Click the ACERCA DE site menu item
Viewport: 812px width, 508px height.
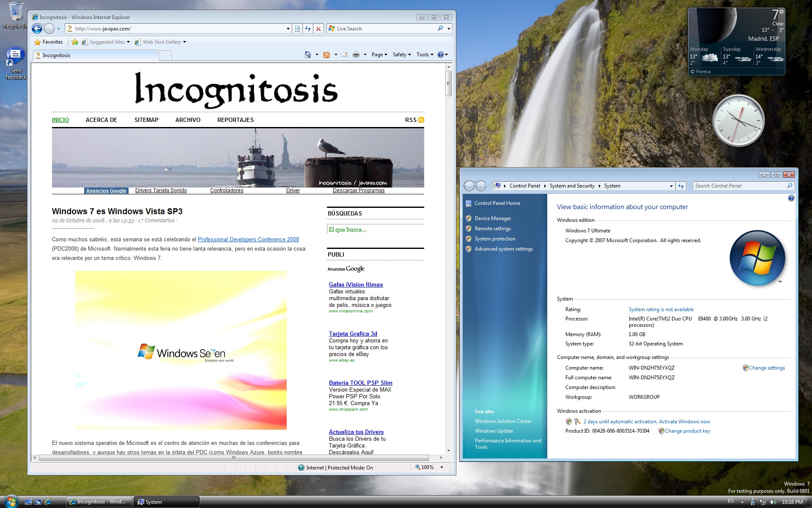(x=101, y=120)
